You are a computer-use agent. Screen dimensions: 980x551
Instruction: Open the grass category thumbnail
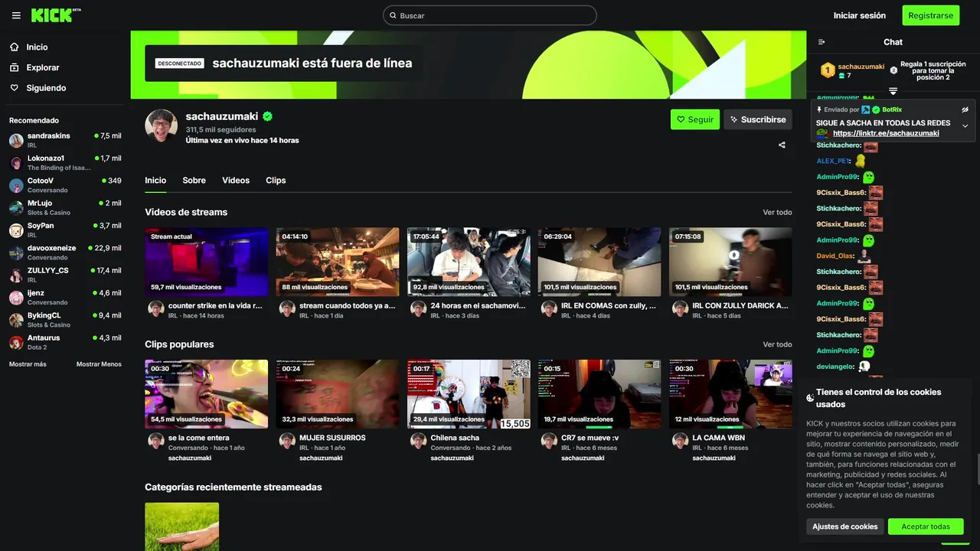(x=182, y=527)
